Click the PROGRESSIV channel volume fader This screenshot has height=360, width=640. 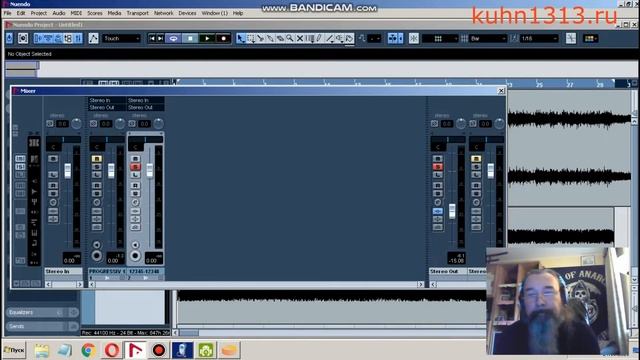(111, 170)
